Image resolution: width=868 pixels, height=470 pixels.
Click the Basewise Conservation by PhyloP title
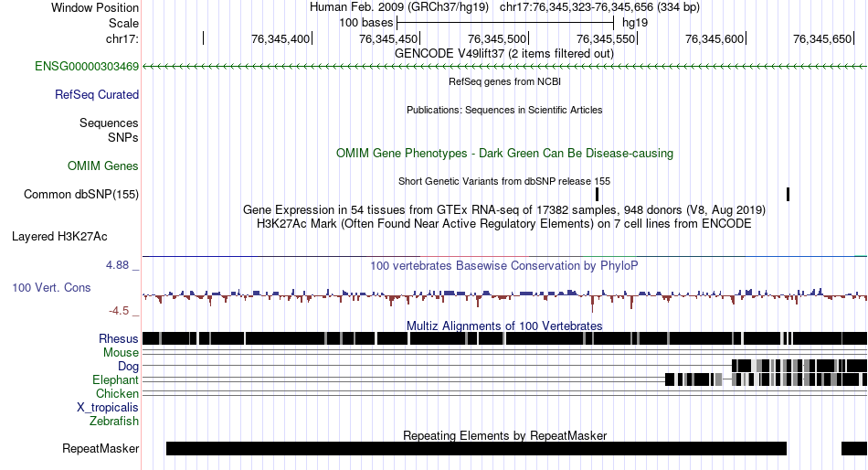[504, 265]
